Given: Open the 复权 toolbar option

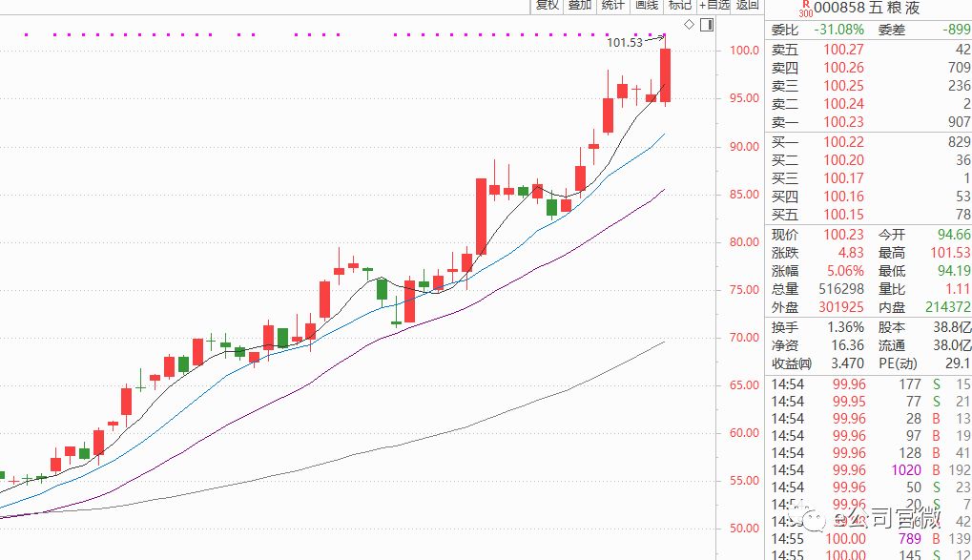Looking at the screenshot, I should 548,6.
